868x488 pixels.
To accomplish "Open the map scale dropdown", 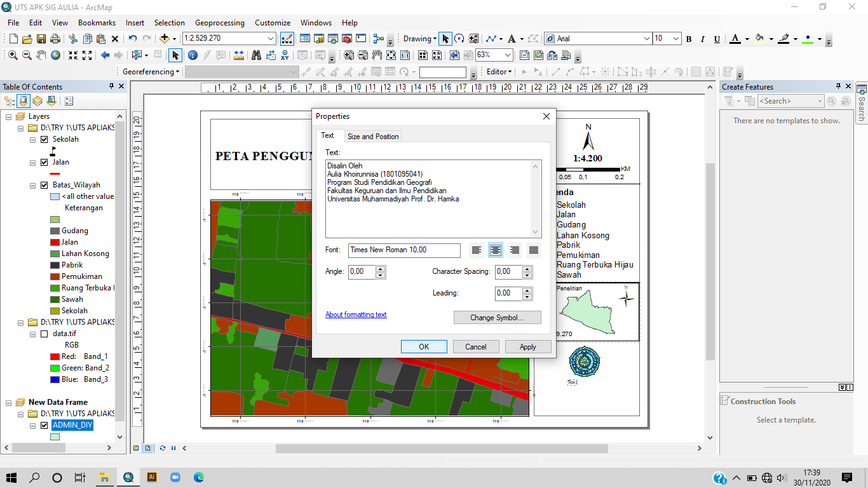I will (271, 39).
